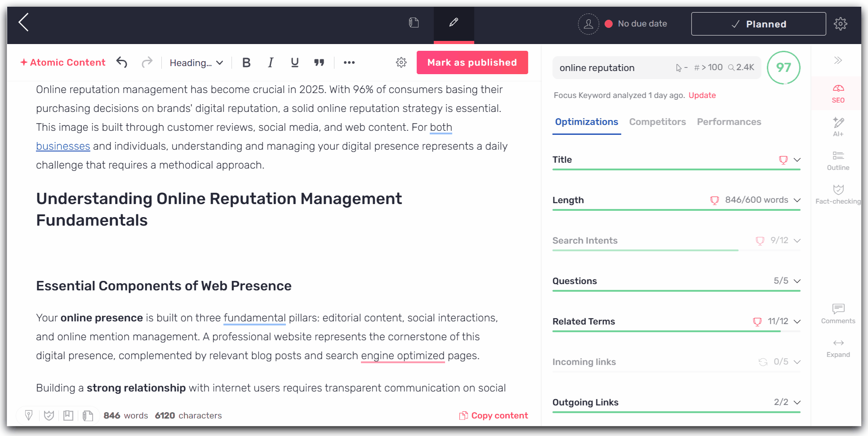Toggle underline formatting

pyautogui.click(x=295, y=62)
